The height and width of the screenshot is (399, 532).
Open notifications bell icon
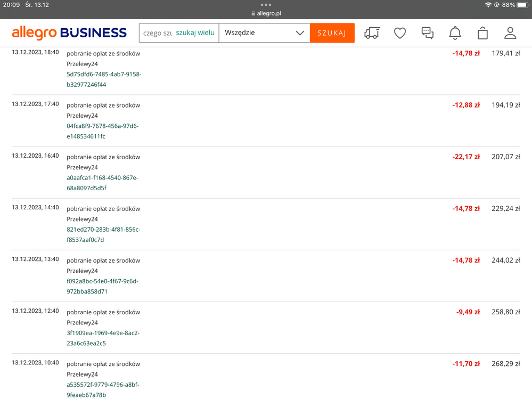pyautogui.click(x=455, y=33)
